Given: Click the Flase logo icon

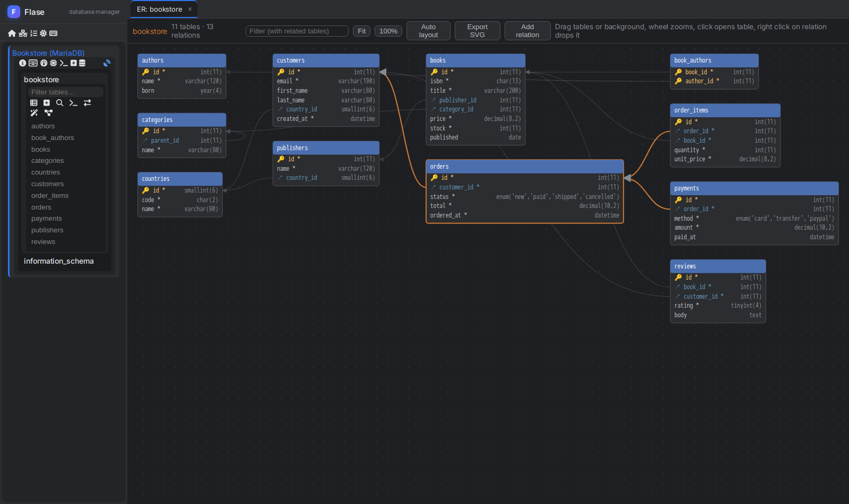Looking at the screenshot, I should (x=14, y=12).
